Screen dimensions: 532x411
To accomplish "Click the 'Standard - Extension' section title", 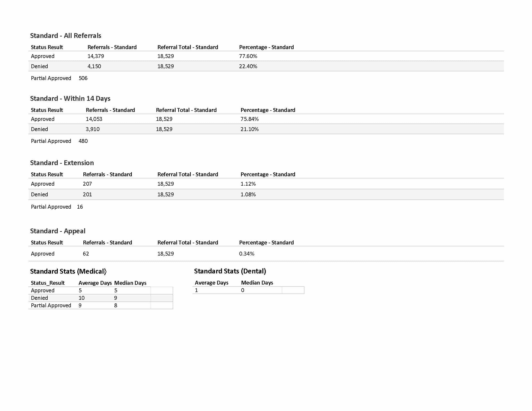I will click(62, 163).
